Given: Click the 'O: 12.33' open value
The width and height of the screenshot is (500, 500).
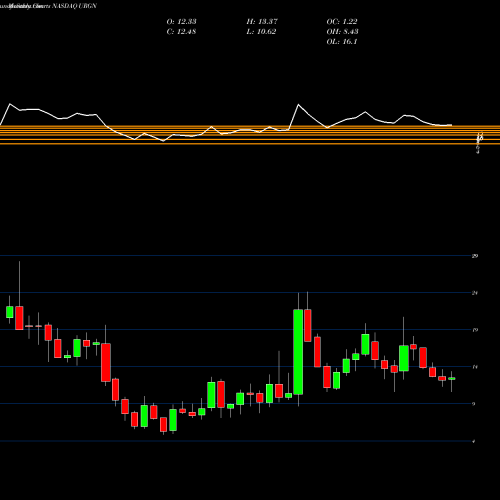Looking at the screenshot, I should pos(181,22).
